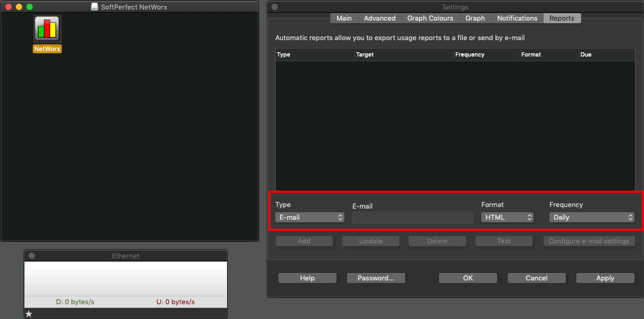Open the Advanced tab
644x319 pixels.
[x=380, y=18]
